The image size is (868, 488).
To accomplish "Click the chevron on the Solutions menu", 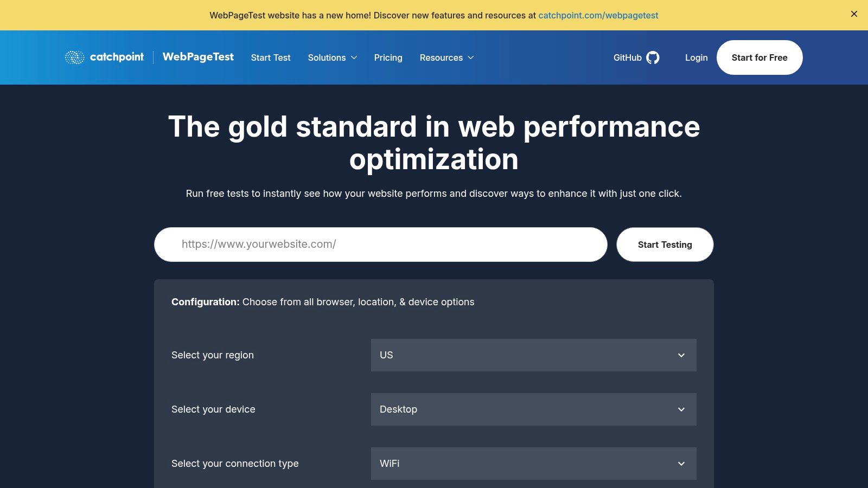I will (354, 58).
